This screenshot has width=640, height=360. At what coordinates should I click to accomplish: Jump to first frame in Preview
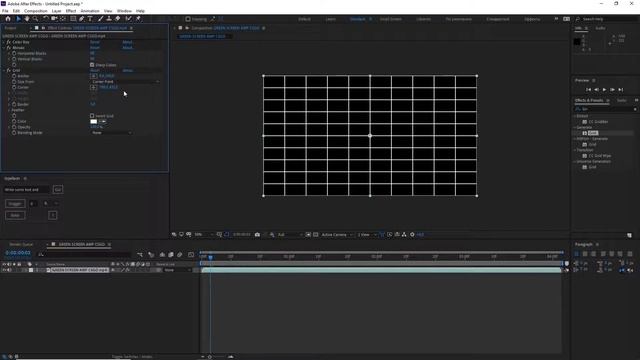(x=588, y=89)
